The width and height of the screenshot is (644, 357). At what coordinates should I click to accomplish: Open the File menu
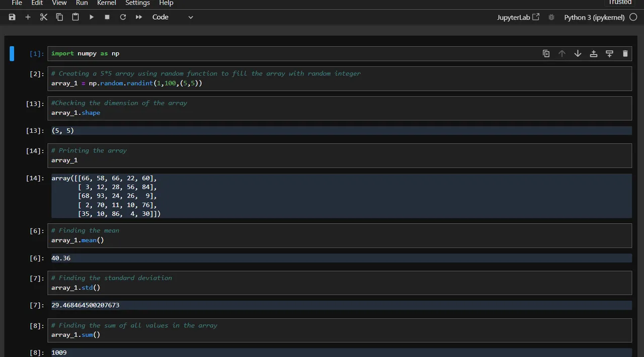point(17,3)
